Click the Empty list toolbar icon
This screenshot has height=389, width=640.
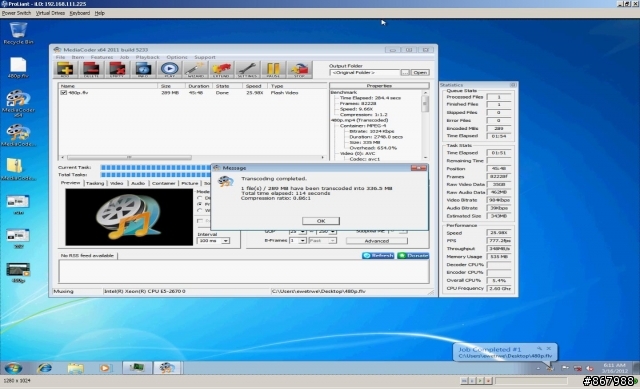point(117,69)
